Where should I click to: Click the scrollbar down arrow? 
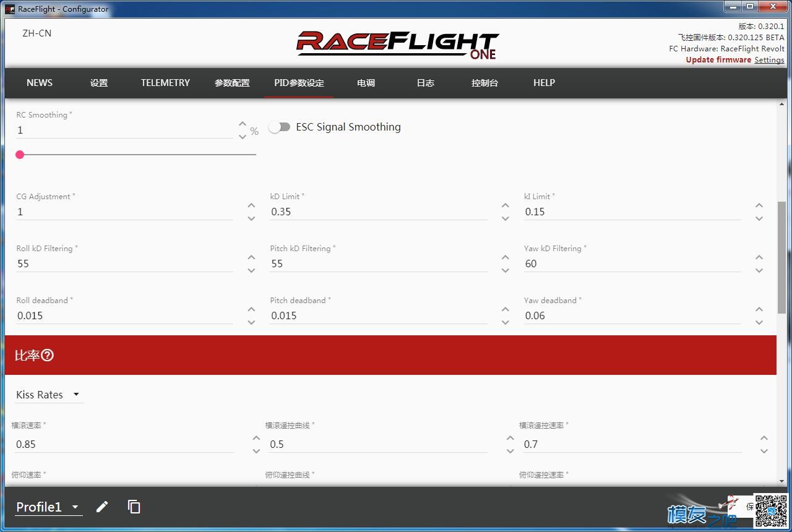pyautogui.click(x=781, y=481)
